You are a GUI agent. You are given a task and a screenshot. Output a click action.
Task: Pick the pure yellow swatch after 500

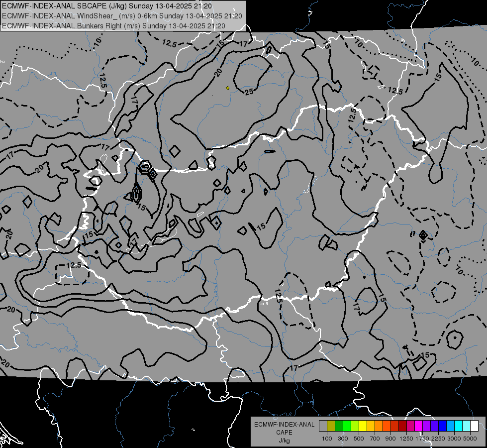point(363,426)
